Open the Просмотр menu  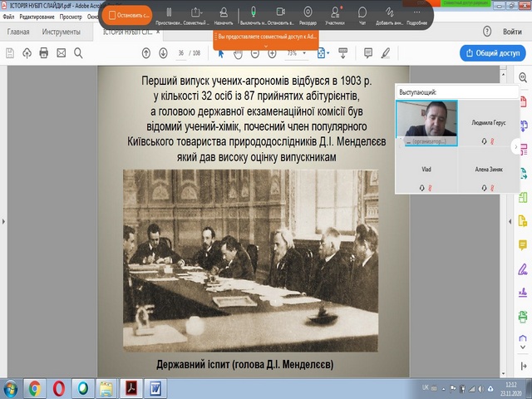[71, 17]
